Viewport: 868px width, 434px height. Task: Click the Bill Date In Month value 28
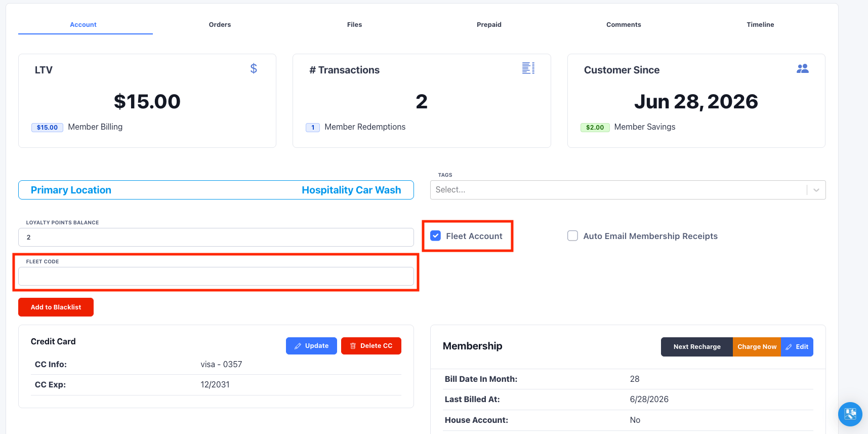click(x=635, y=379)
